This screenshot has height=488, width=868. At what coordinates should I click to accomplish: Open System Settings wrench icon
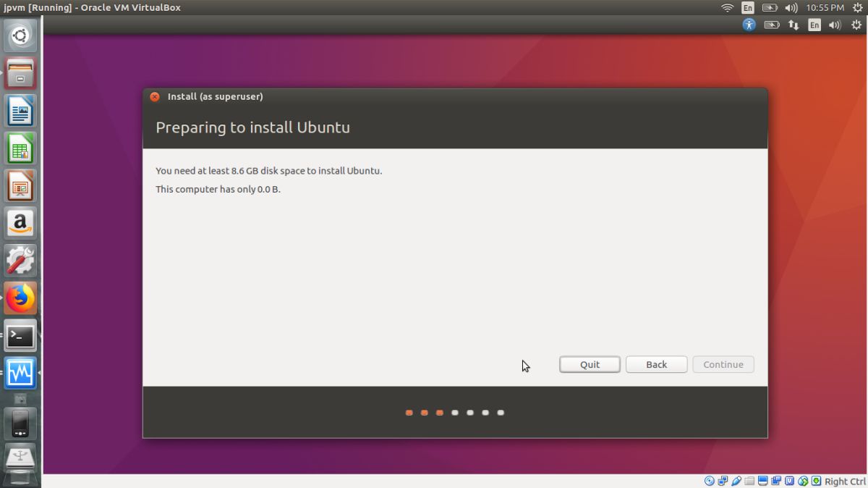20,261
